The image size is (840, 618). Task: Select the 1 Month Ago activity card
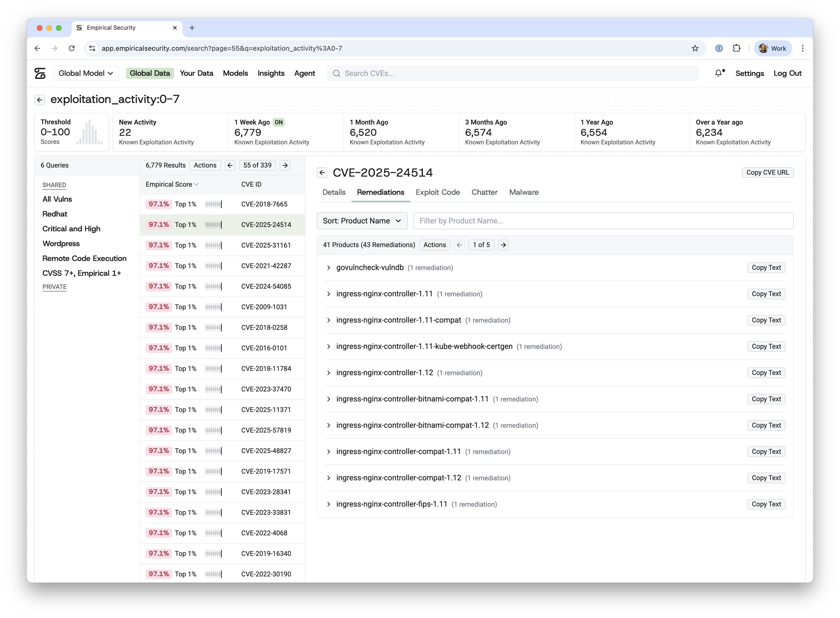(x=401, y=132)
